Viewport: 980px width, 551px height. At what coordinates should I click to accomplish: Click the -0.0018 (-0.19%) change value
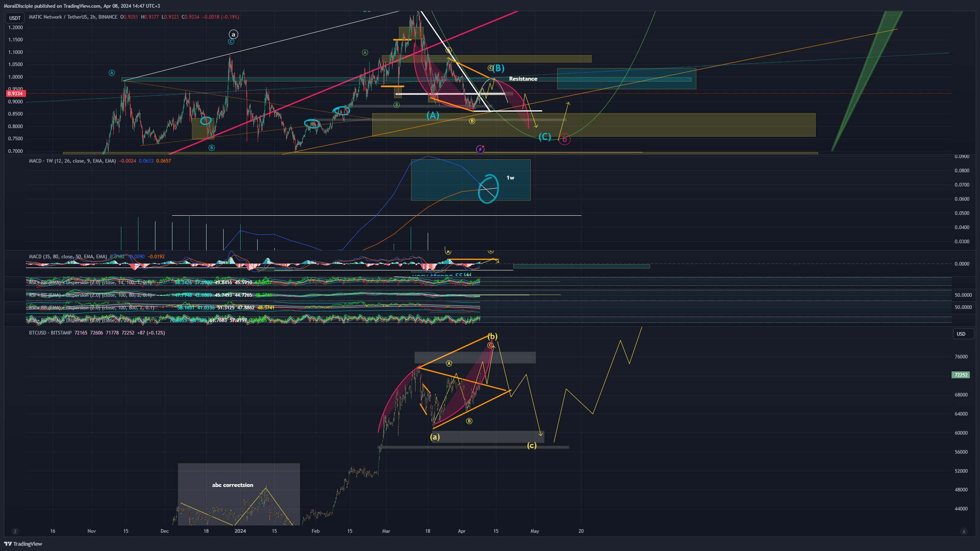tap(221, 17)
